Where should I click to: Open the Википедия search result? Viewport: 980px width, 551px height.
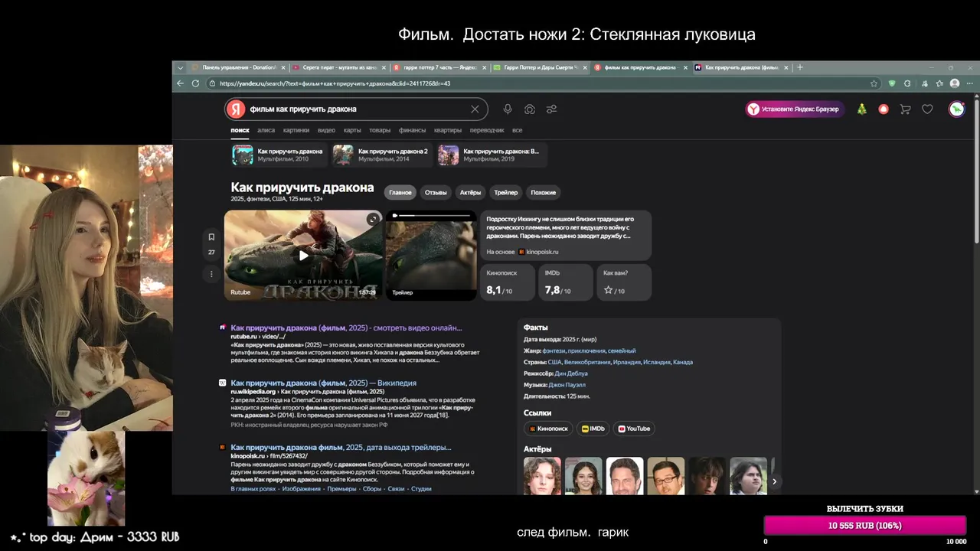pyautogui.click(x=323, y=383)
